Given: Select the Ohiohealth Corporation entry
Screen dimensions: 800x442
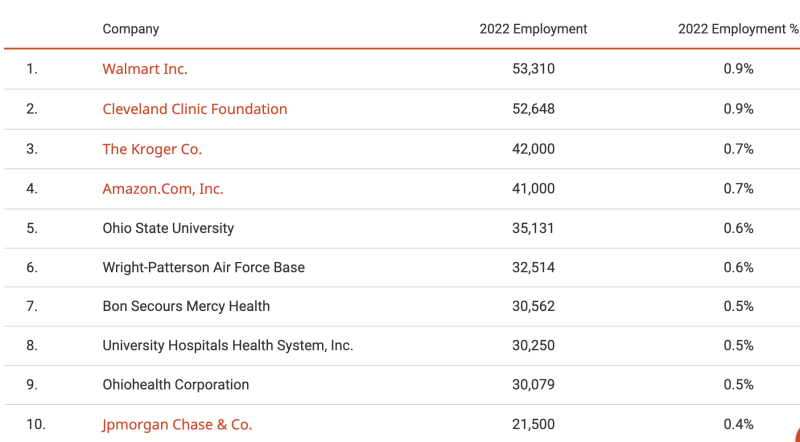Looking at the screenshot, I should click(x=176, y=385).
